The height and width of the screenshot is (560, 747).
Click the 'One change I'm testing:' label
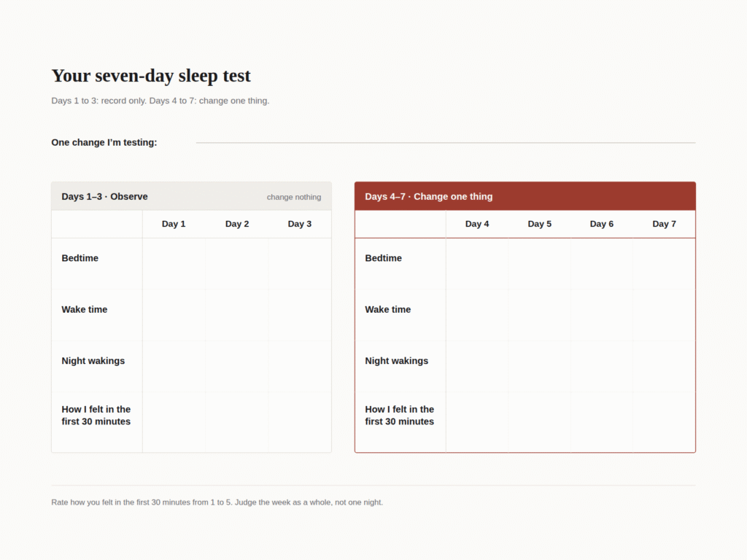click(x=104, y=142)
